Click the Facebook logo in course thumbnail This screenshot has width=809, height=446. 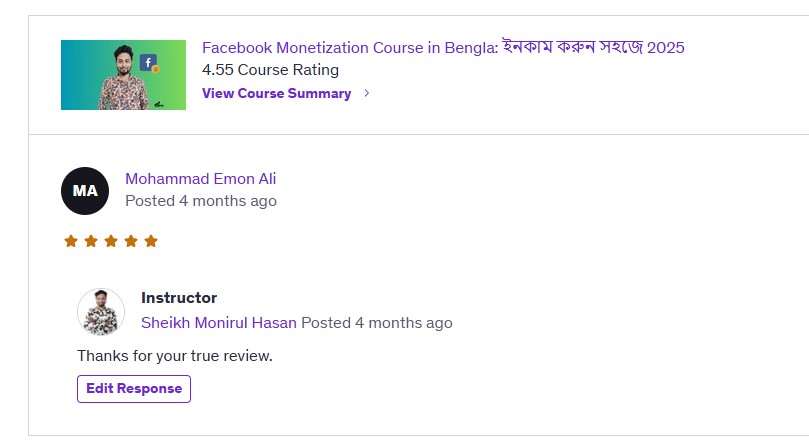pyautogui.click(x=148, y=63)
